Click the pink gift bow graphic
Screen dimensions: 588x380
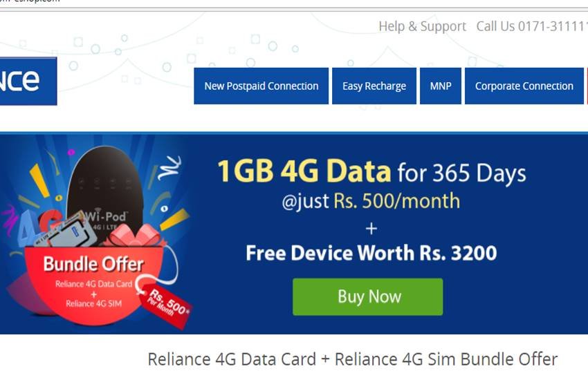click(135, 235)
